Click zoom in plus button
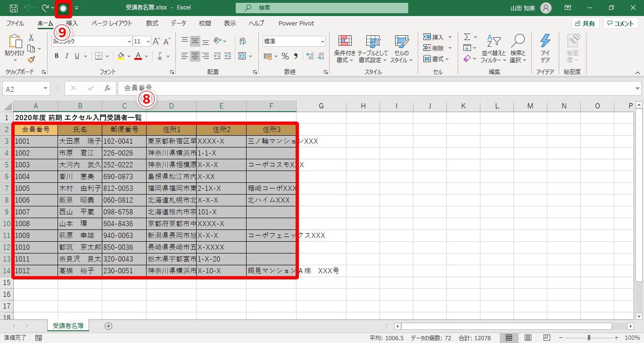This screenshot has width=644, height=343. [617, 338]
